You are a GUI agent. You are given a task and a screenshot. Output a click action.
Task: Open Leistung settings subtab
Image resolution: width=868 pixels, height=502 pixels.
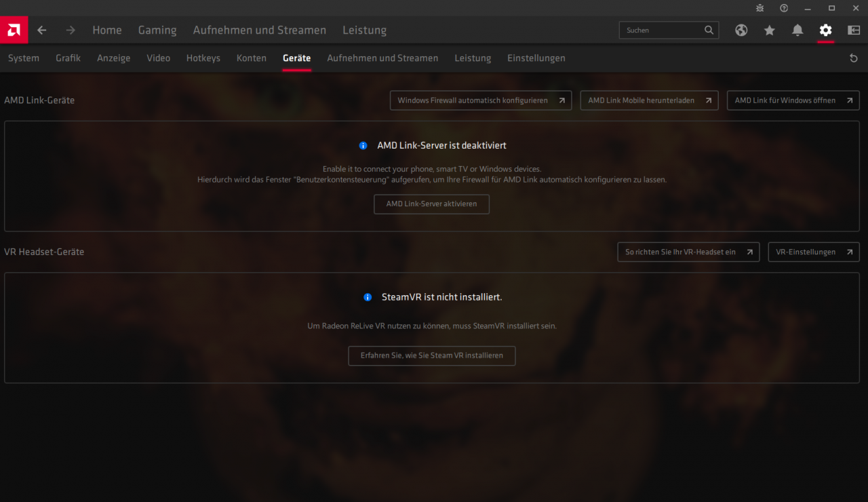click(473, 58)
